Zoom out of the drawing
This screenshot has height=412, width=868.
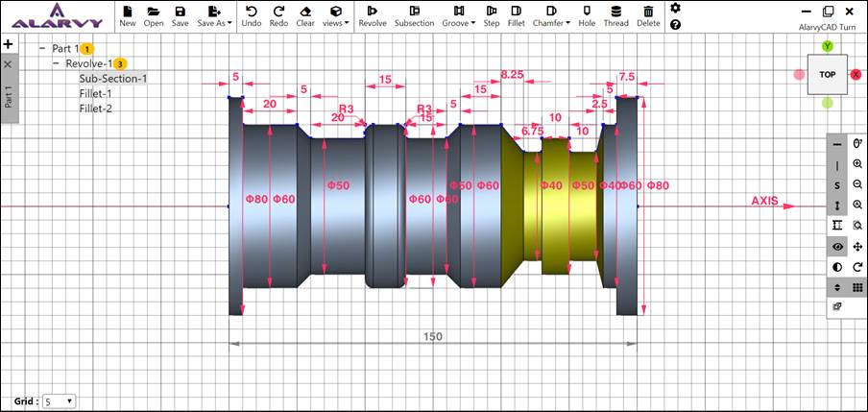point(857,184)
